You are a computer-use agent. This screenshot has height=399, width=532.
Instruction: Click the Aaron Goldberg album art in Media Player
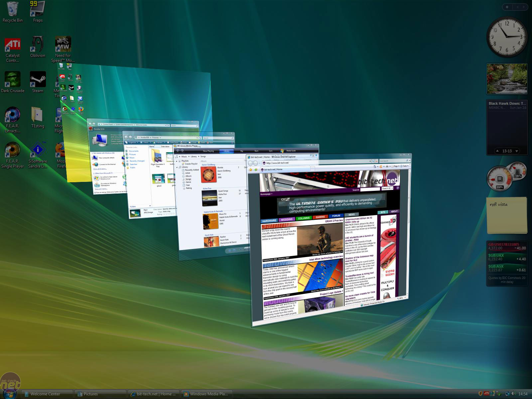click(x=208, y=175)
